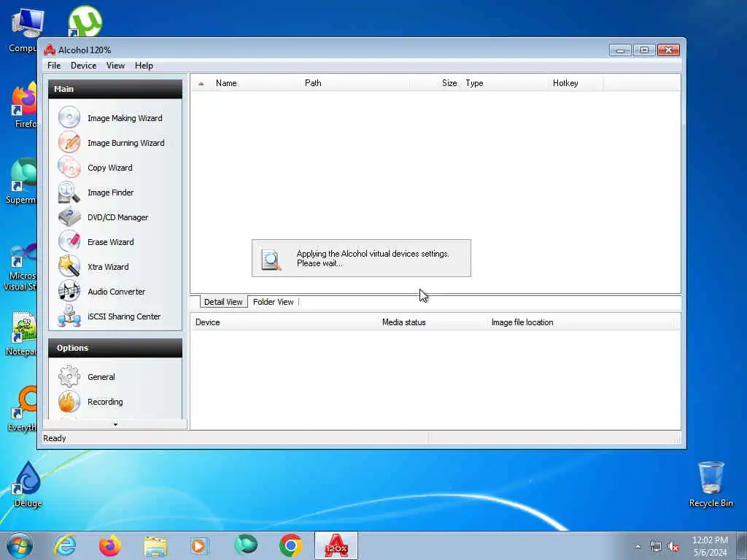Click the Audio Converter label

point(116,292)
